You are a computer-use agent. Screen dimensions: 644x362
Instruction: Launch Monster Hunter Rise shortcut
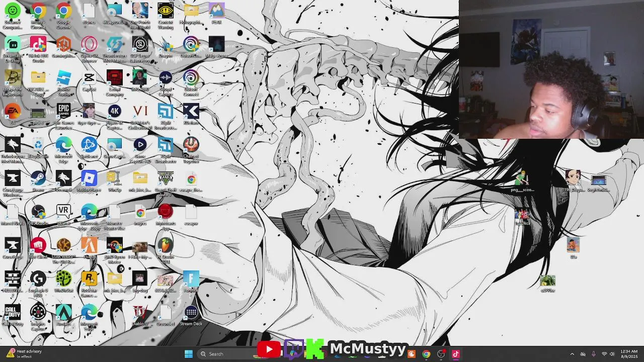tap(114, 218)
